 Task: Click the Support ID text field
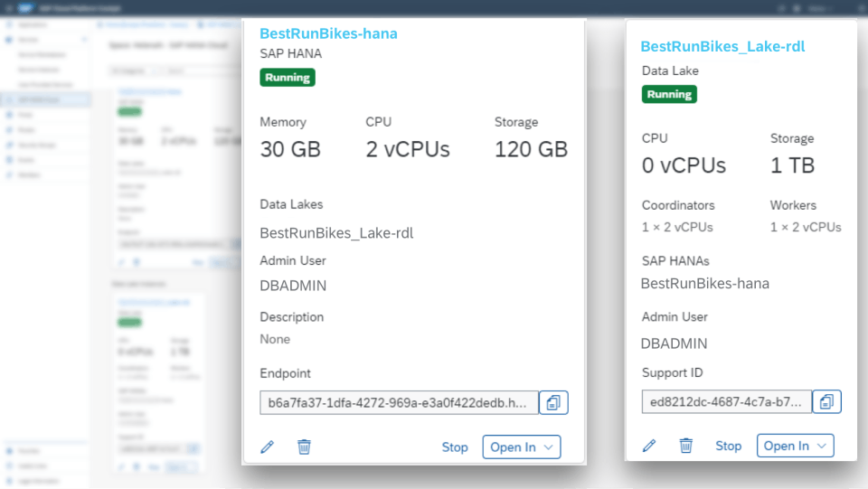tap(726, 401)
